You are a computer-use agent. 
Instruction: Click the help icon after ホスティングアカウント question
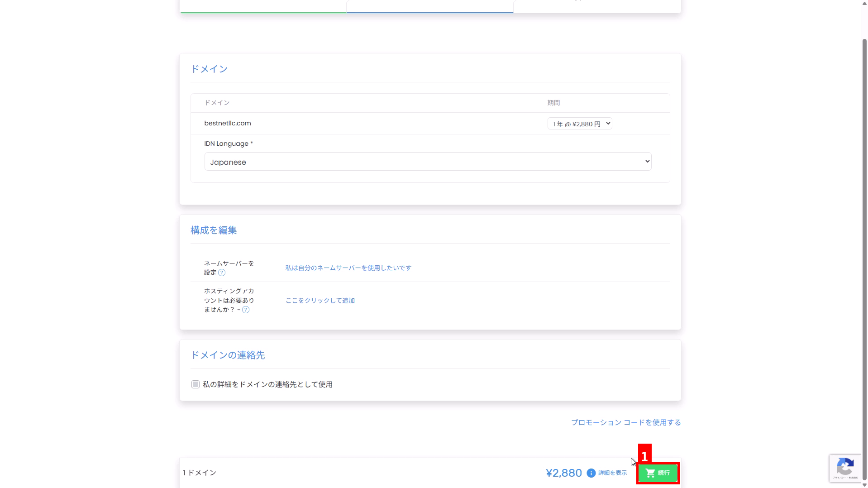pyautogui.click(x=246, y=310)
